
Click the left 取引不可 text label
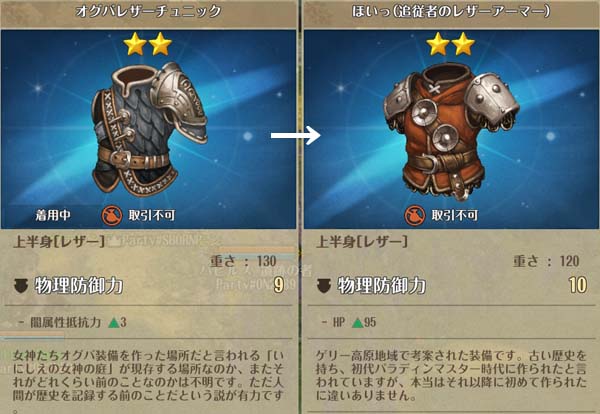click(152, 215)
